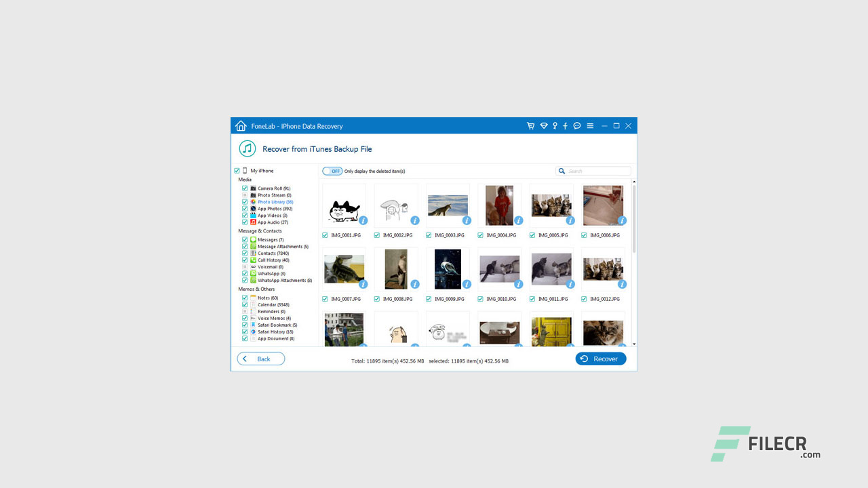The height and width of the screenshot is (488, 868).
Task: Open the Facebook icon in the title bar
Action: click(566, 126)
